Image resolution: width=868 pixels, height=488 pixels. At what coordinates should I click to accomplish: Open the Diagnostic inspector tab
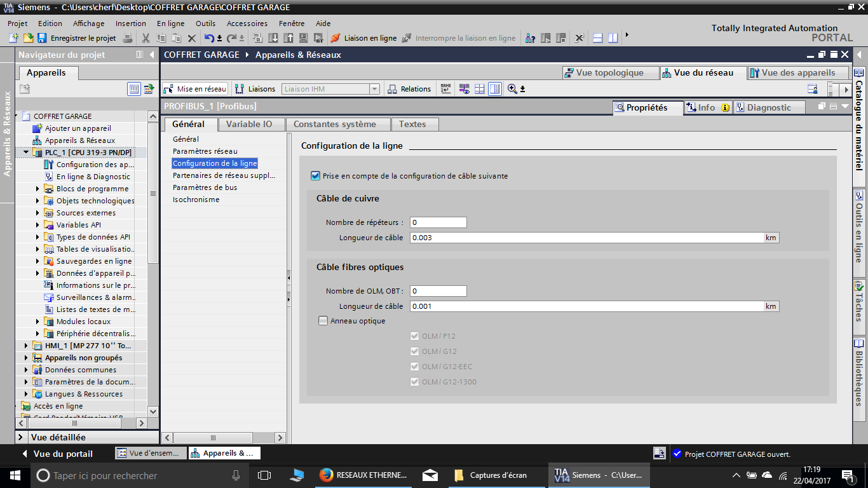click(x=769, y=107)
